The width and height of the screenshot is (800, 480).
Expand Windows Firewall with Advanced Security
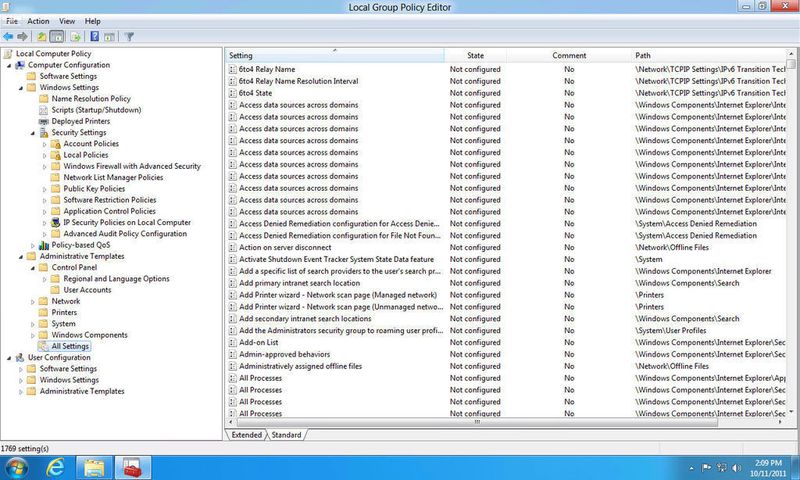(x=44, y=167)
